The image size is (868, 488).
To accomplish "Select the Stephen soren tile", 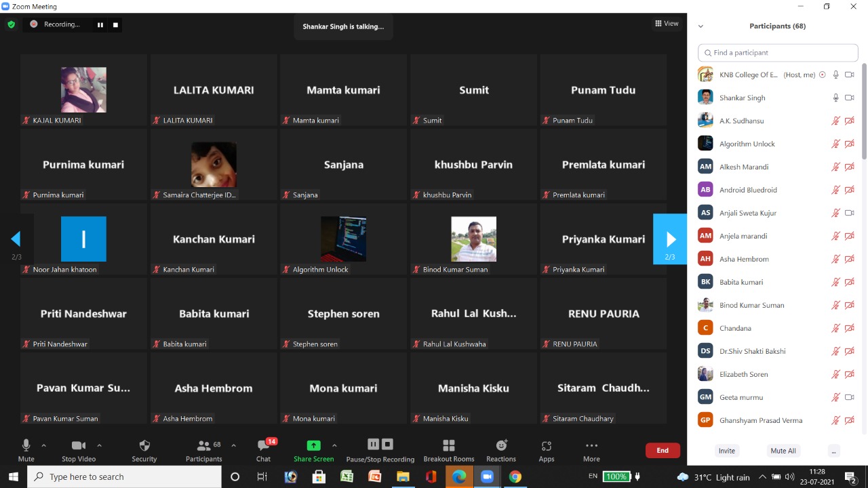I will 343,314.
